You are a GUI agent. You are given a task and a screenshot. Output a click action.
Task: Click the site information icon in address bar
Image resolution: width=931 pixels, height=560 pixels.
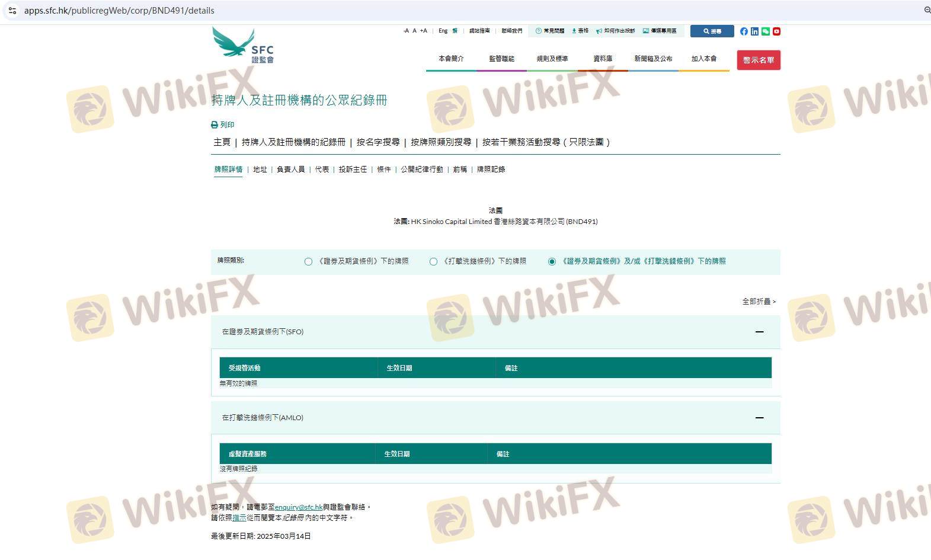point(12,11)
